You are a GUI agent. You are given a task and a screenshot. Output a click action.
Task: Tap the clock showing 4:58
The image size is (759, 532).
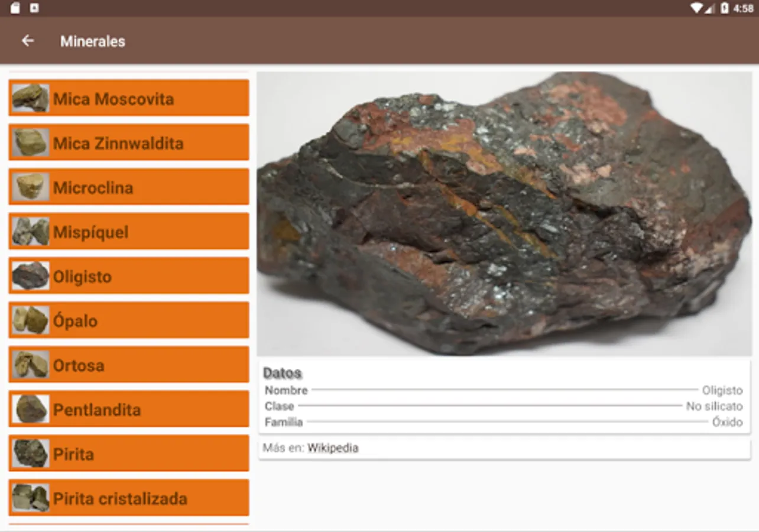point(743,8)
